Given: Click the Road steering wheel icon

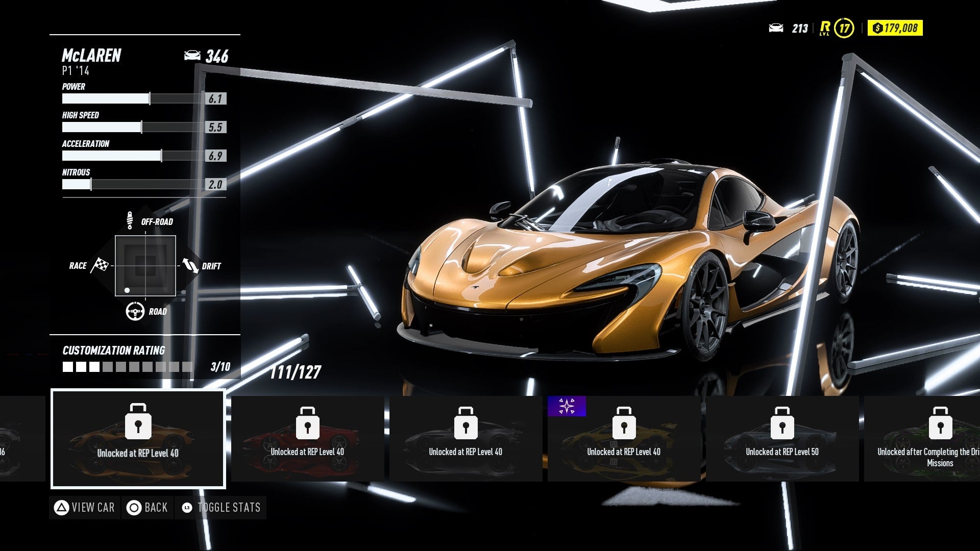Looking at the screenshot, I should coord(135,311).
